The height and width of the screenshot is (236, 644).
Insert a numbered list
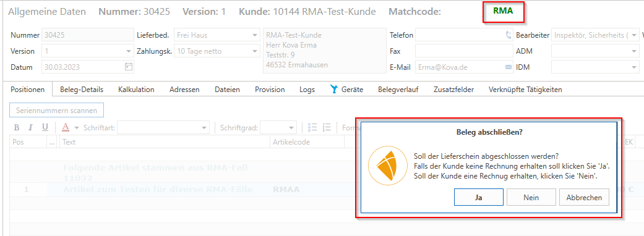(327, 128)
